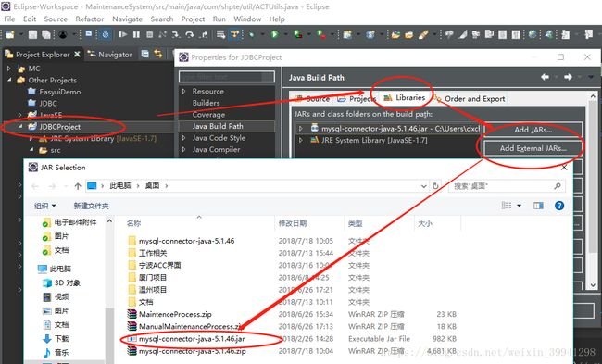Click the back arrow in Java Build Path header

pyautogui.click(x=546, y=77)
